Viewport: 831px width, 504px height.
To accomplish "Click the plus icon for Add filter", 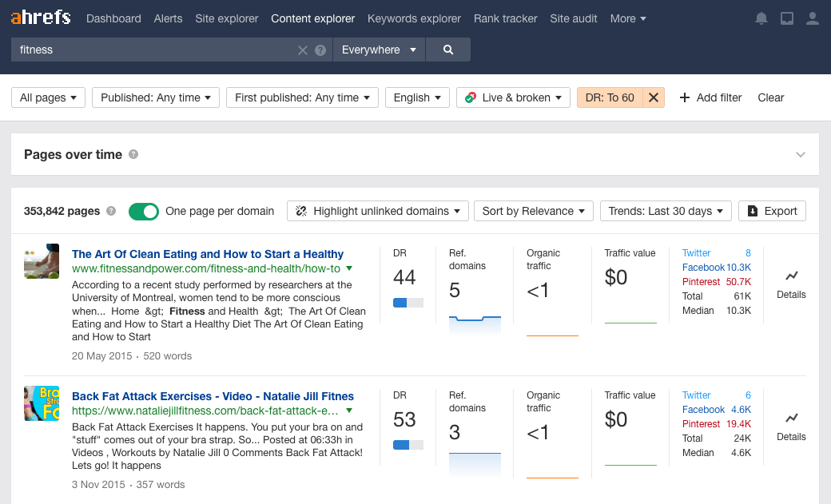I will point(684,97).
